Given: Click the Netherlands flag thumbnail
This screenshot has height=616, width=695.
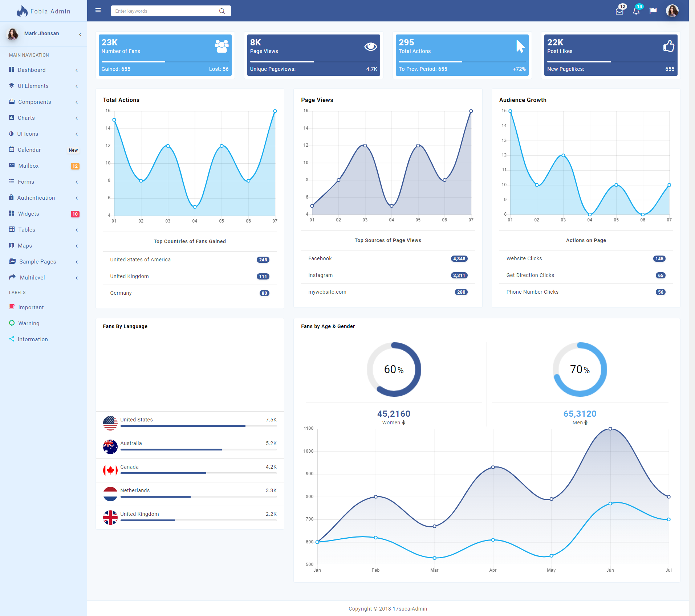Looking at the screenshot, I should [110, 494].
